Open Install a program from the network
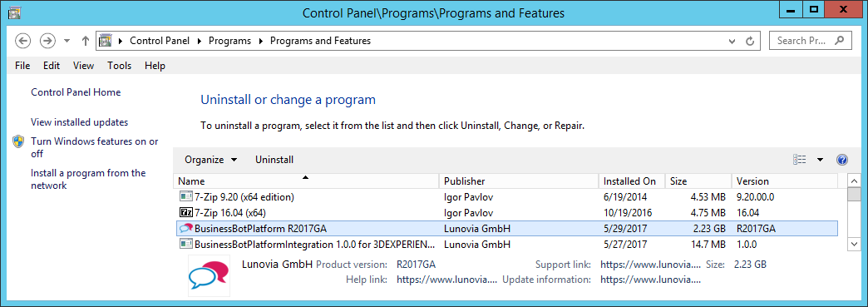 tap(88, 179)
